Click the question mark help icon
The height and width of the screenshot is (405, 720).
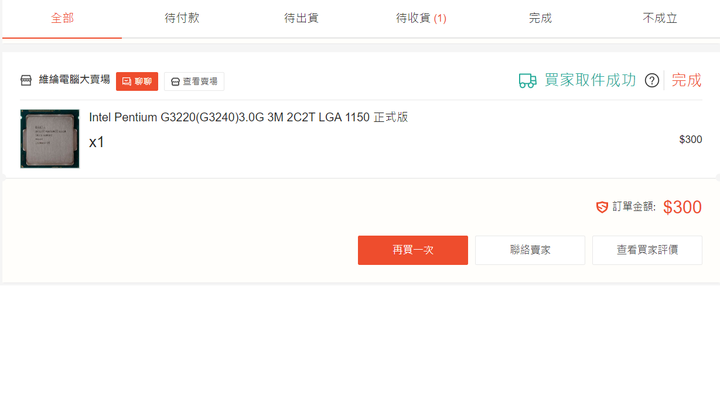tap(652, 80)
